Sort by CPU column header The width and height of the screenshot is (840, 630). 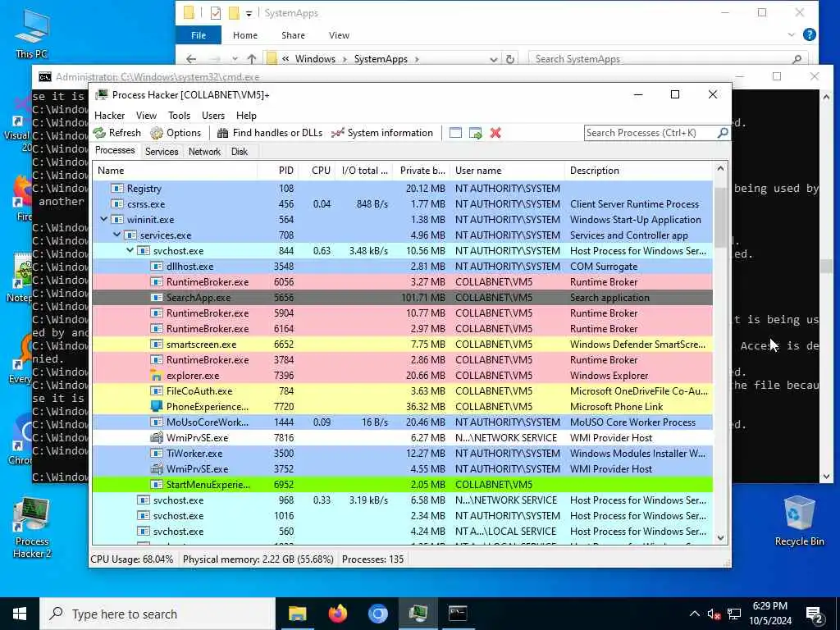pyautogui.click(x=317, y=171)
